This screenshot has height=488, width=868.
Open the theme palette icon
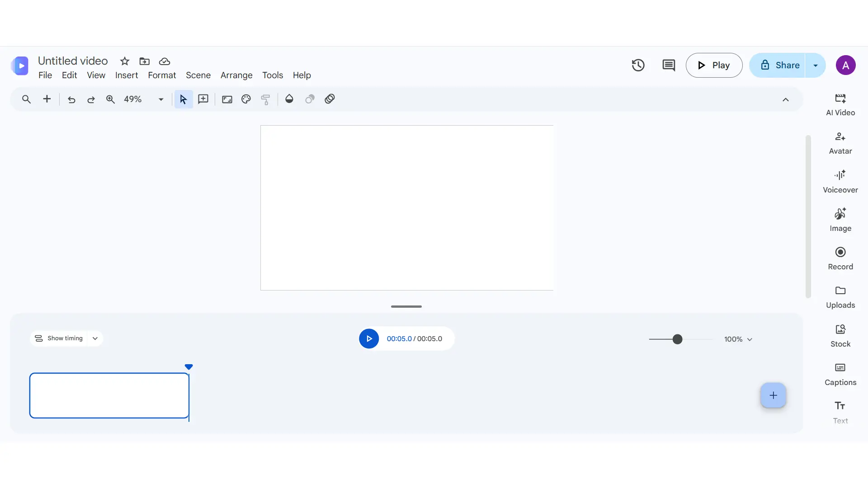pyautogui.click(x=246, y=99)
